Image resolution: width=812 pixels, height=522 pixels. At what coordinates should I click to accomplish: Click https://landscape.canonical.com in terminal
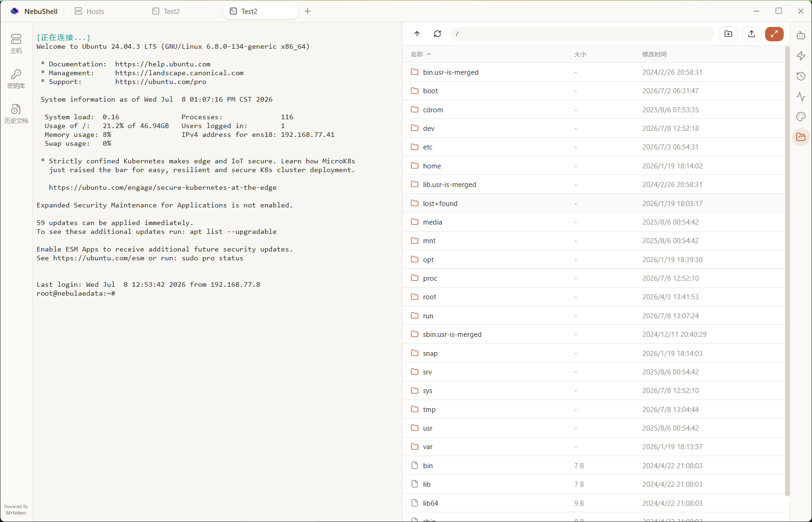click(x=180, y=73)
